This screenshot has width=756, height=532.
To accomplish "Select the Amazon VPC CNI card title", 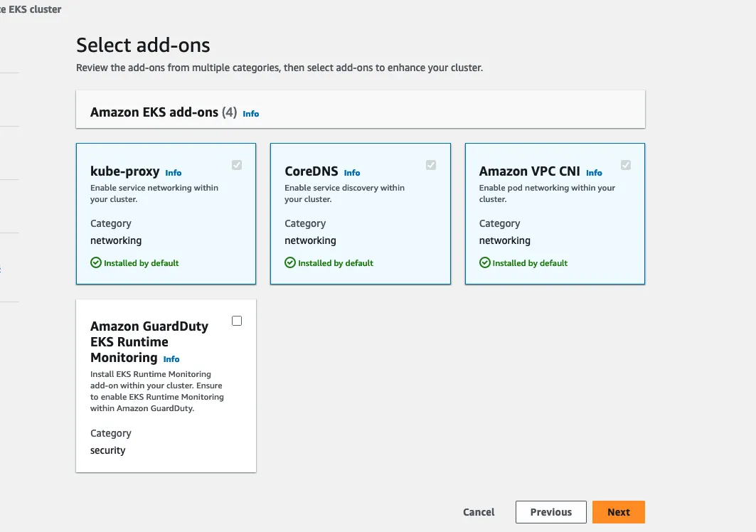I will click(529, 171).
